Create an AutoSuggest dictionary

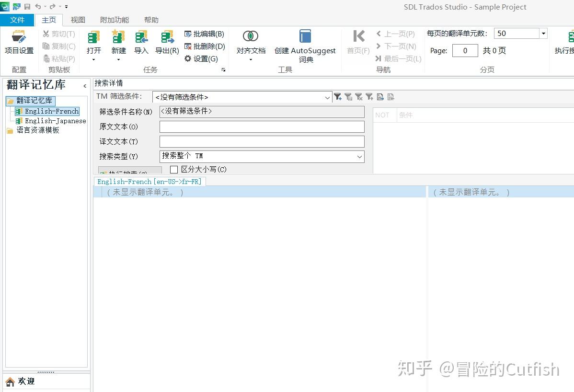(x=305, y=43)
